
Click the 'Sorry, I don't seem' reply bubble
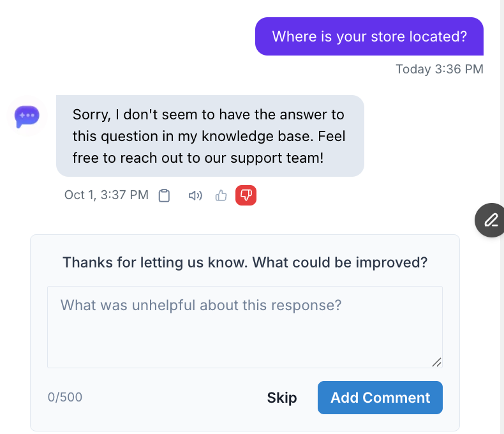tap(210, 135)
